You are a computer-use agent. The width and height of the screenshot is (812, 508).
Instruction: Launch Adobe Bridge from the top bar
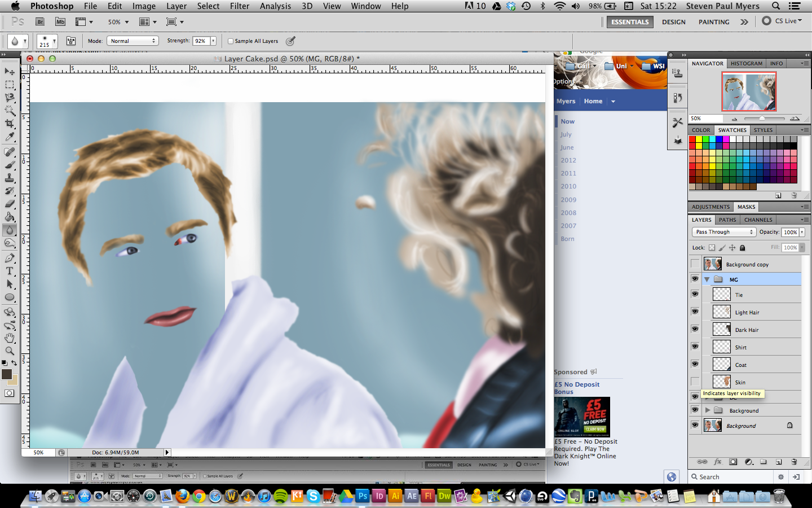[40, 21]
